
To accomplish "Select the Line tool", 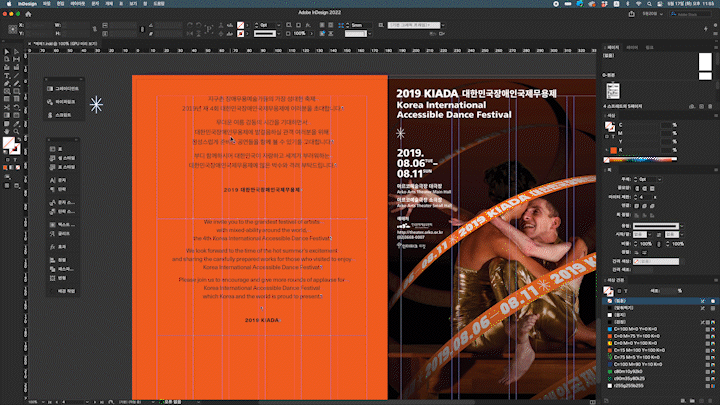I will pyautogui.click(x=16, y=75).
